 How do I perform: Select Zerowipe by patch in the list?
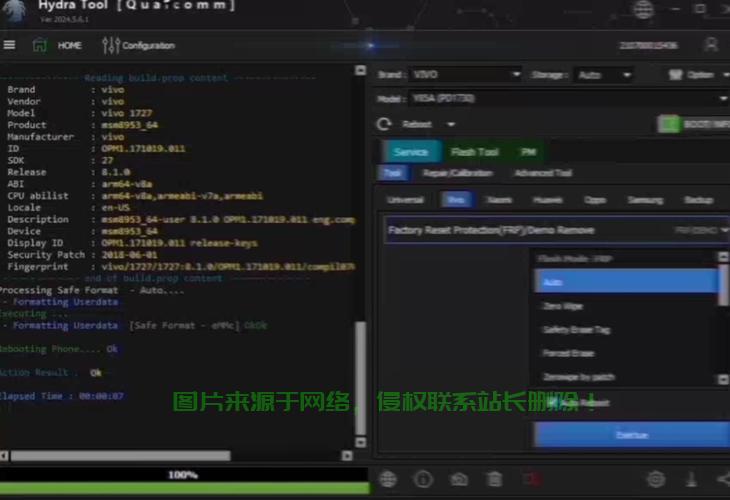point(626,377)
